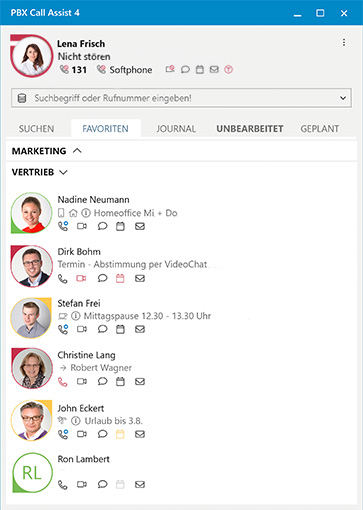The height and width of the screenshot is (510, 363).
Task: Click red call forwarding icon in header
Action: coord(228,69)
